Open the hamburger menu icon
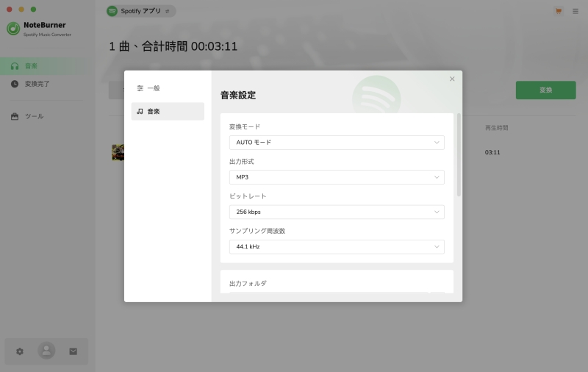 pos(576,11)
